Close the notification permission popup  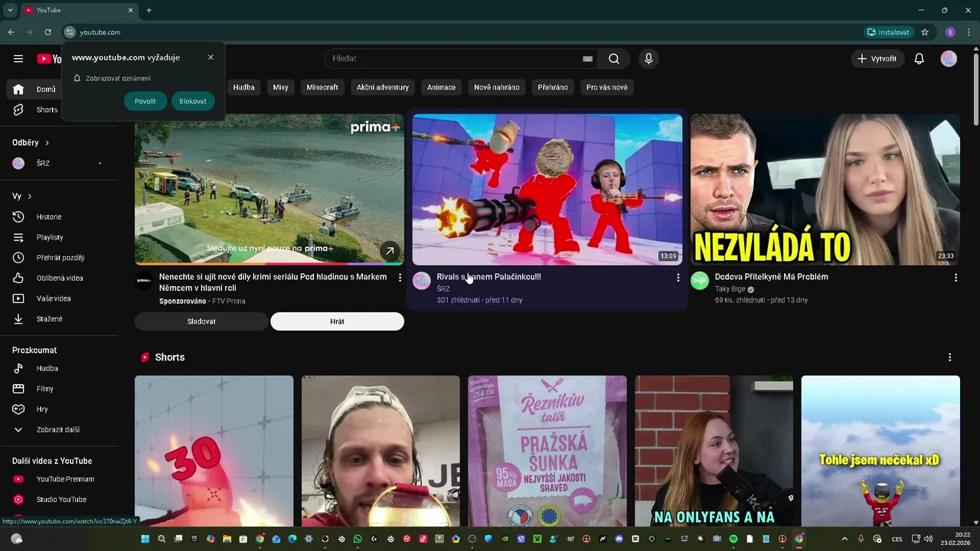pos(211,57)
